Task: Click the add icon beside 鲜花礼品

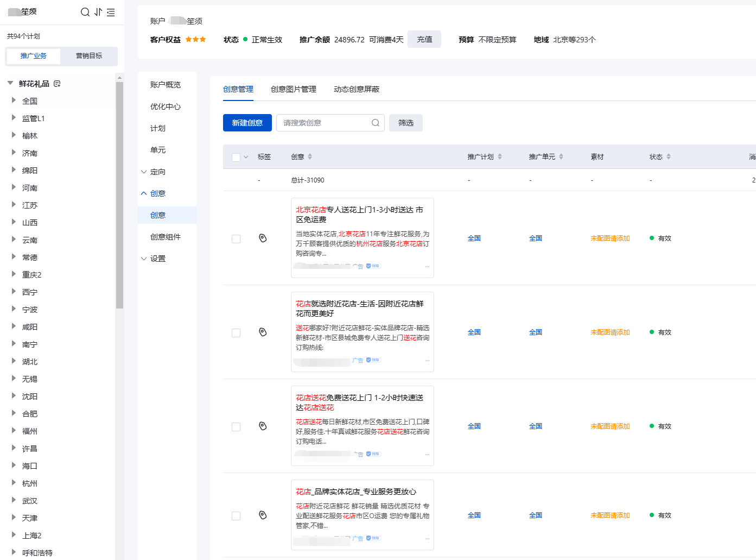Action: pos(57,84)
